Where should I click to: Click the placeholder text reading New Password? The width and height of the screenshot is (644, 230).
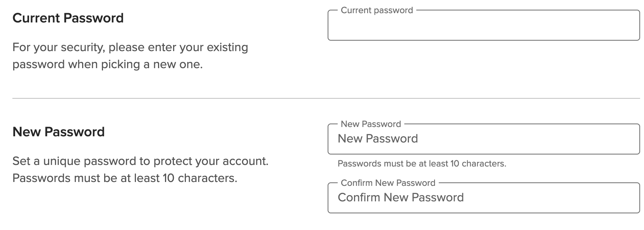coord(378,139)
